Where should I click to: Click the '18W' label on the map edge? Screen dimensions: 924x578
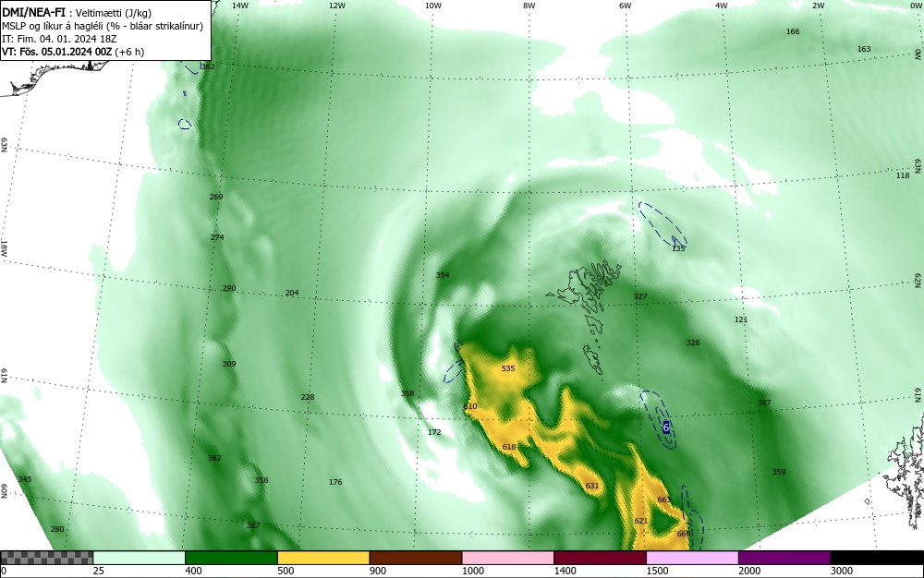pyautogui.click(x=4, y=247)
